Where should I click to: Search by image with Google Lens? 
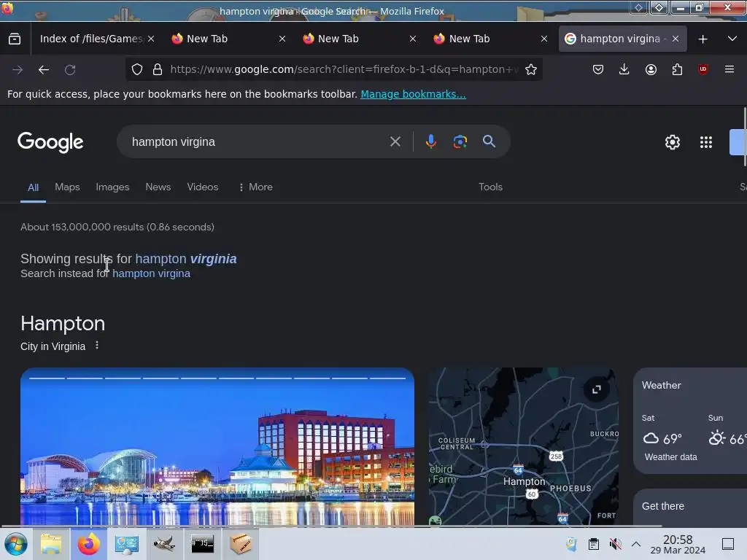coord(460,141)
